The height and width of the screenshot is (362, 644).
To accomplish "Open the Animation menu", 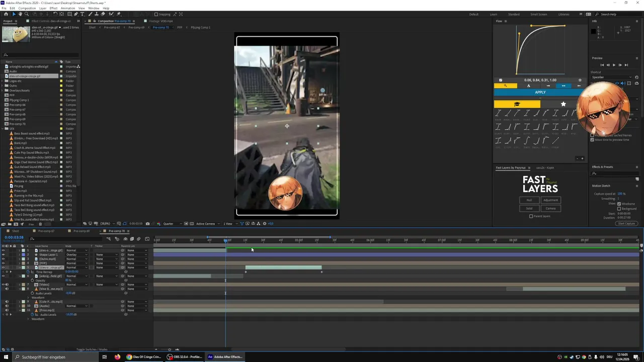I will click(x=67, y=8).
